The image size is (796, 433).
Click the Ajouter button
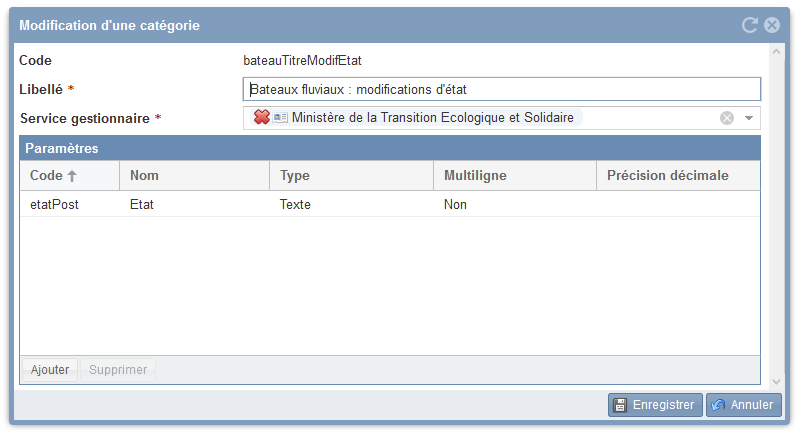50,369
